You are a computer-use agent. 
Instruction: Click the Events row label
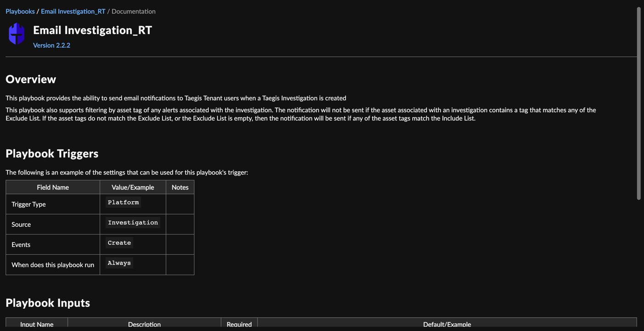21,245
